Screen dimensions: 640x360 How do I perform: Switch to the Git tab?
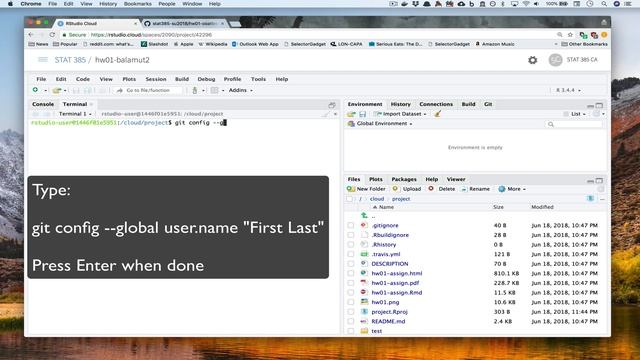[x=488, y=104]
